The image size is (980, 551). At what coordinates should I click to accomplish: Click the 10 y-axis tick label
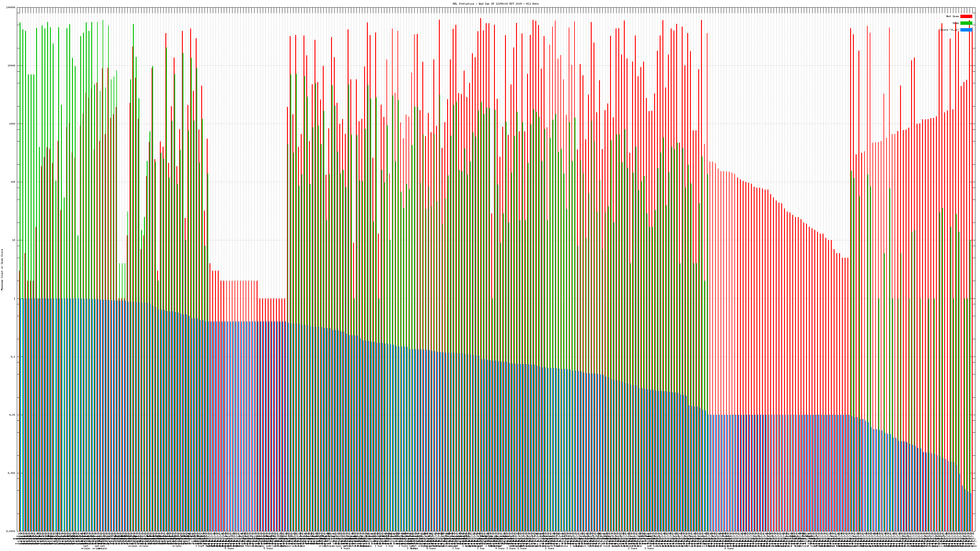(x=14, y=240)
